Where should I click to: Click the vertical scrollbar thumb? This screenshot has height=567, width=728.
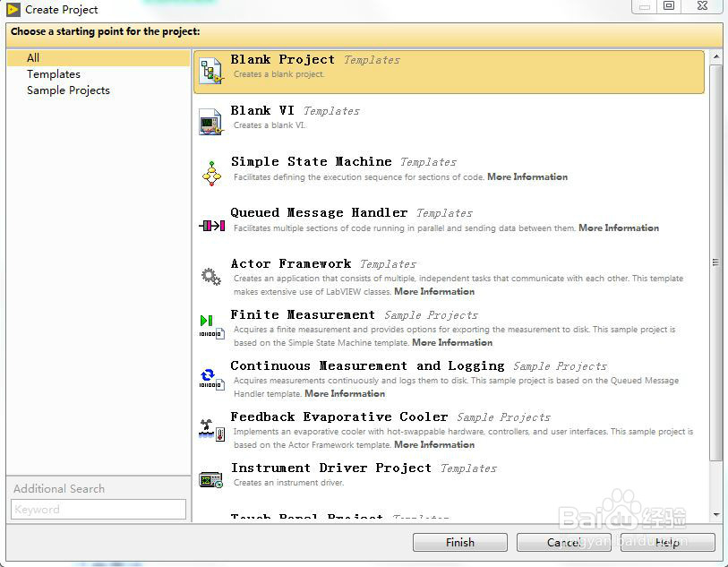point(716,262)
